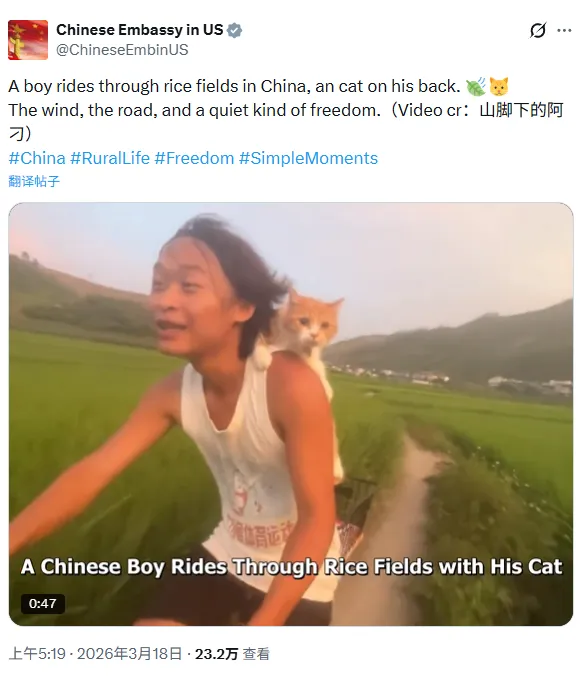587x678 pixels.
Task: Click the 翻译帖子 translate post link
Action: [x=34, y=181]
